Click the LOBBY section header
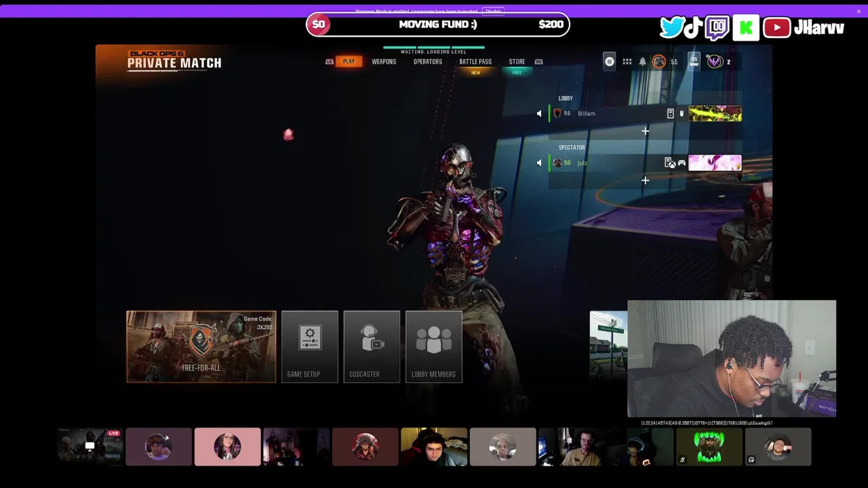Screen dimensions: 868x488 (x=566, y=98)
